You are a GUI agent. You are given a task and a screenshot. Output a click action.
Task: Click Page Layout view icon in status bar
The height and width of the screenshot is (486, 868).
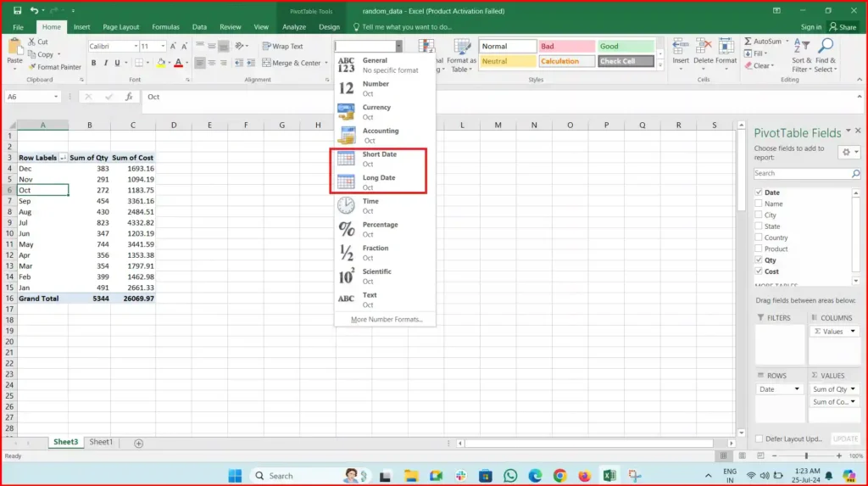coord(742,455)
